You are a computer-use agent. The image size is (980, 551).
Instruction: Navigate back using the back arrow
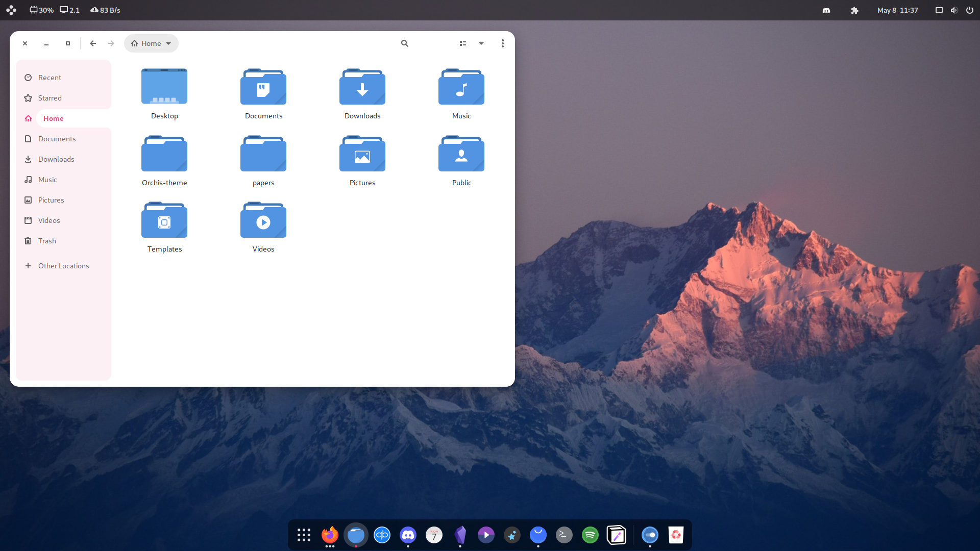pos(93,43)
